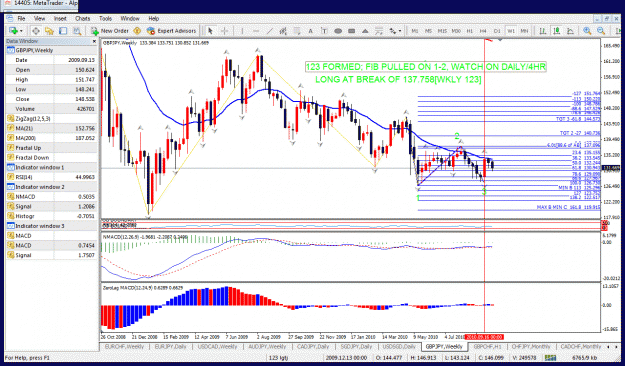The height and width of the screenshot is (366, 625).
Task: Select the Equidistant Channel tool
Action: (283, 31)
